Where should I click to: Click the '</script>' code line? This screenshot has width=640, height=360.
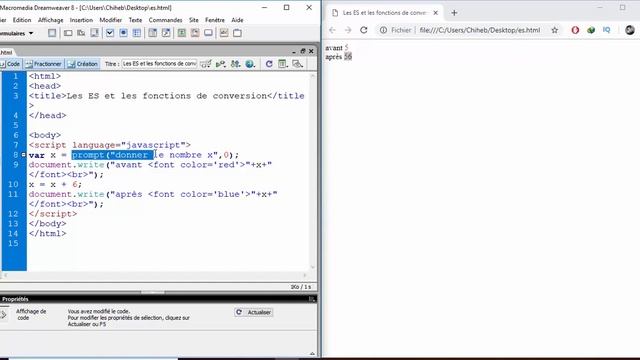(x=53, y=214)
